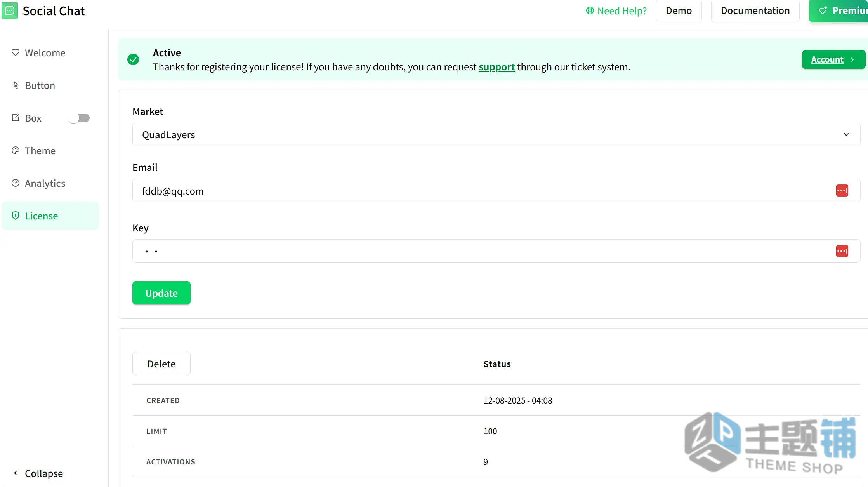Image resolution: width=868 pixels, height=487 pixels.
Task: Open the Market dropdown showing QuadLayers
Action: (x=496, y=134)
